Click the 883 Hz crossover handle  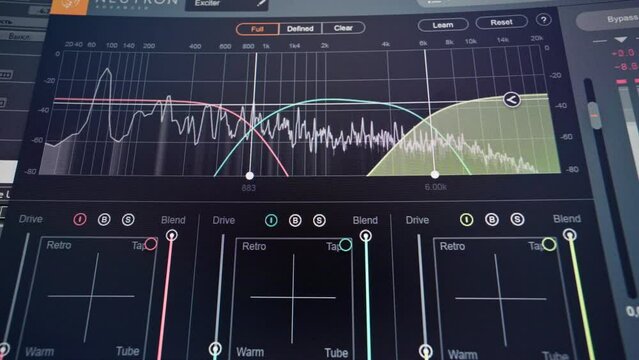coord(250,175)
